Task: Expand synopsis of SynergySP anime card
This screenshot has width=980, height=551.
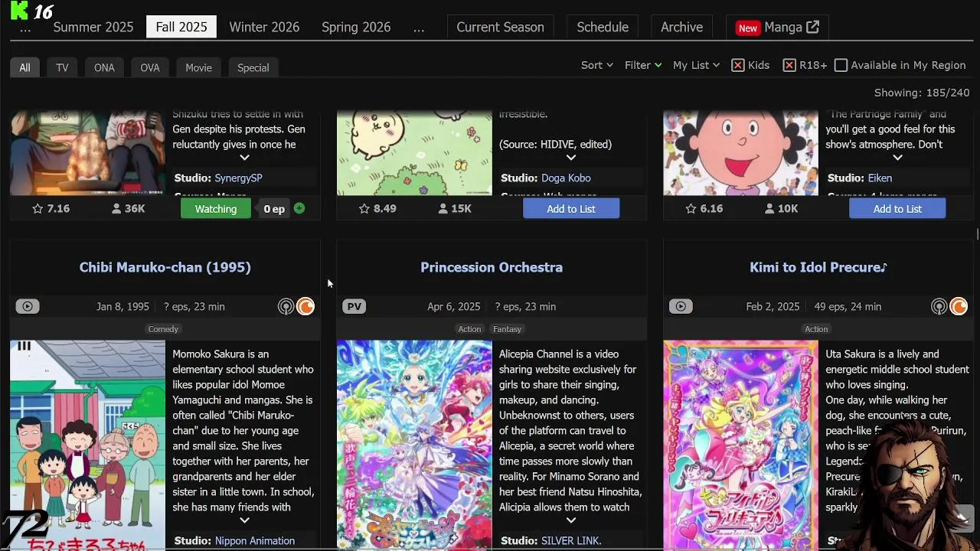Action: [x=244, y=158]
